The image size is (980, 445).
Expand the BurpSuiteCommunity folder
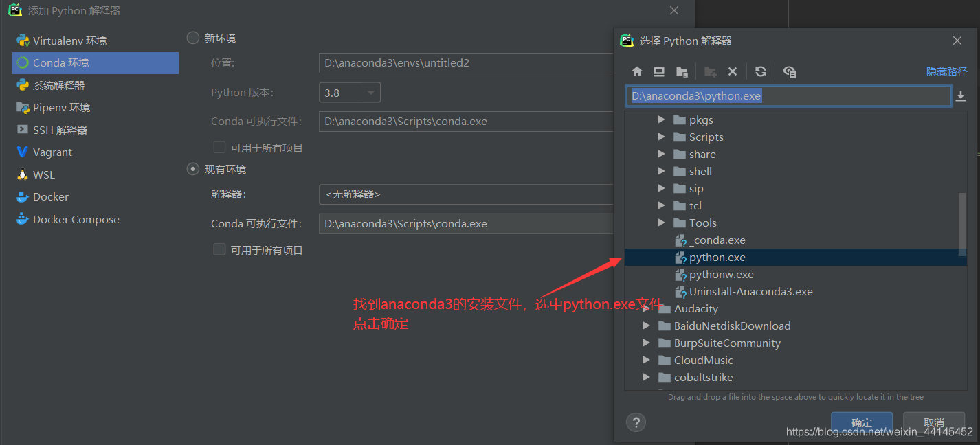(646, 343)
